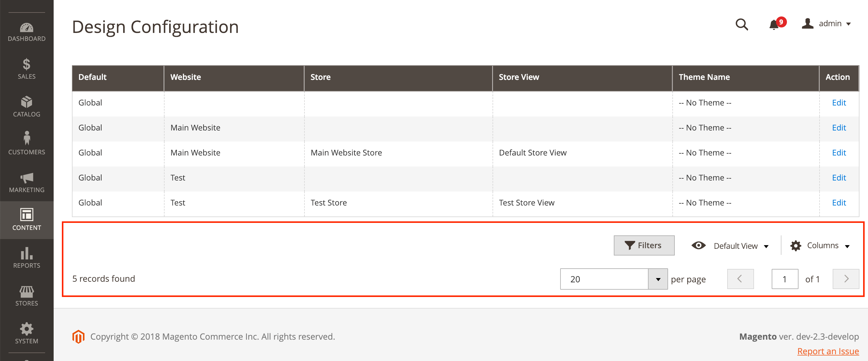Viewport: 868px width, 361px height.
Task: Click the current page number field
Action: [785, 279]
